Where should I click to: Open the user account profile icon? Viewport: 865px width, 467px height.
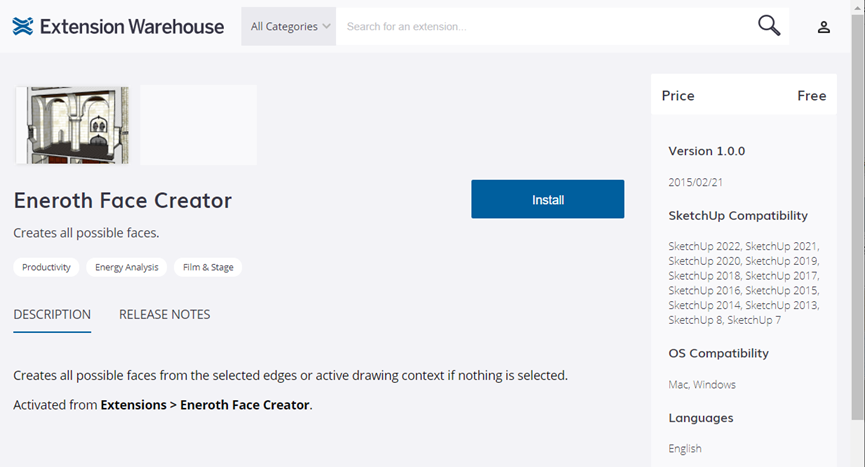pos(824,26)
